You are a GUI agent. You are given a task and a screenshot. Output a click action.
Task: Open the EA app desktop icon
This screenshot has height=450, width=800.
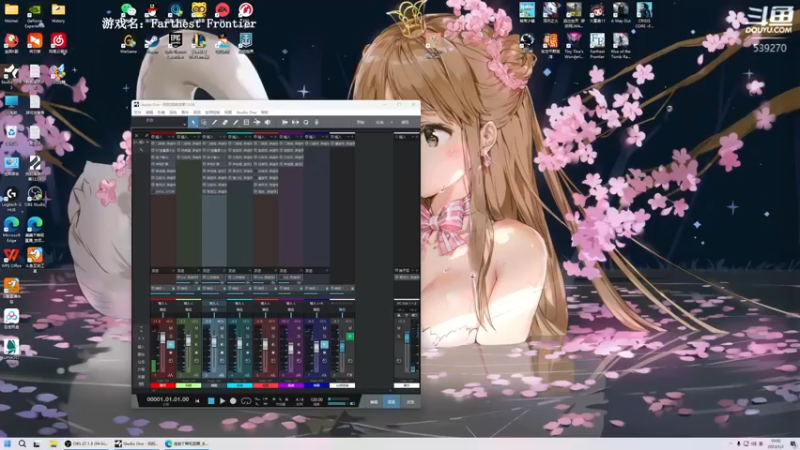pos(222,10)
